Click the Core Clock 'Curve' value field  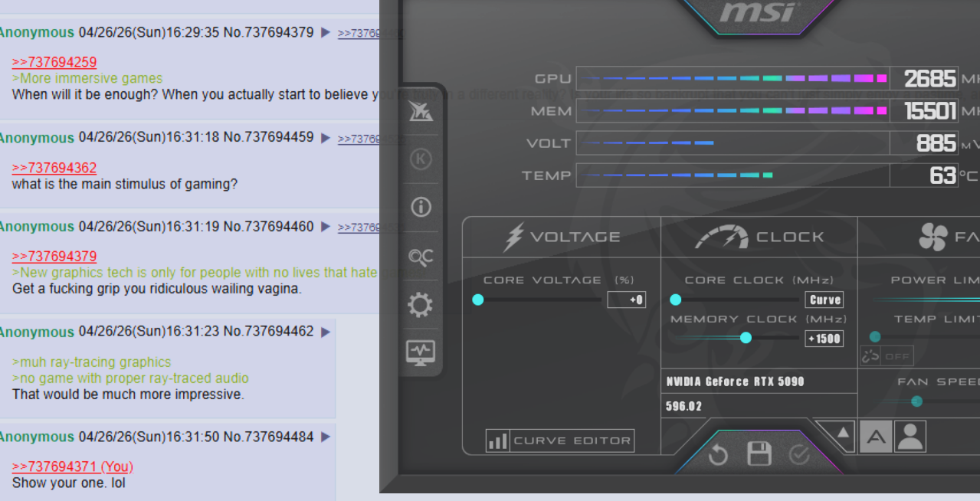[824, 300]
